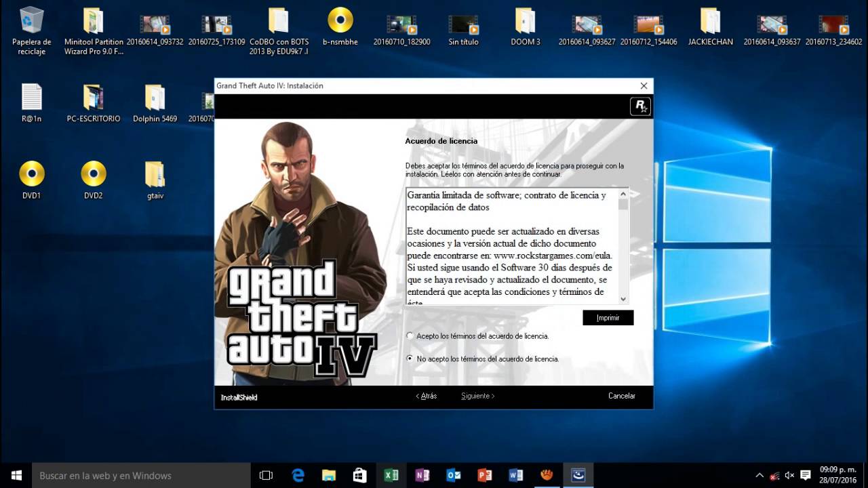This screenshot has height=488, width=868.
Task: Open Minitool Partition Wizard Pro folder
Action: point(94,30)
